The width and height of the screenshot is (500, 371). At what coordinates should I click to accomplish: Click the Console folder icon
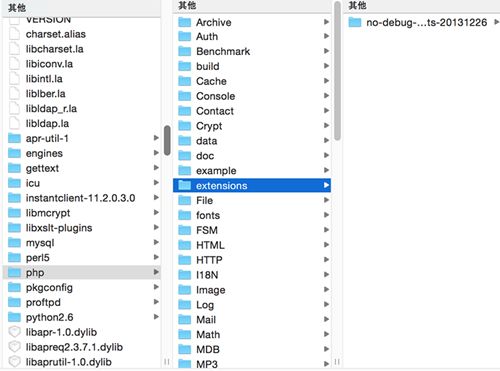pos(184,96)
